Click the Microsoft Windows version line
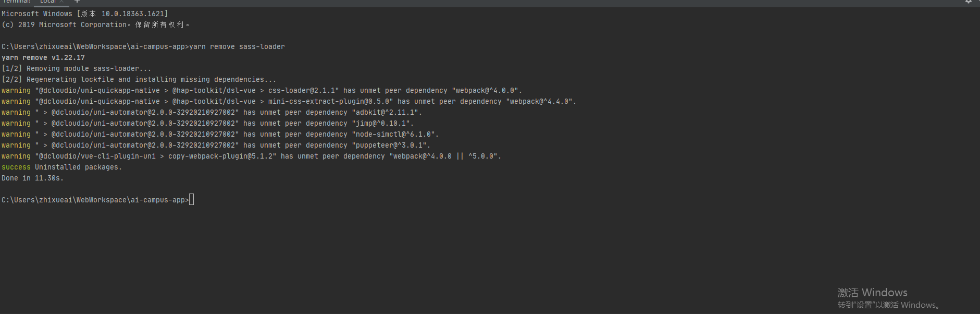The image size is (980, 314). [x=83, y=14]
